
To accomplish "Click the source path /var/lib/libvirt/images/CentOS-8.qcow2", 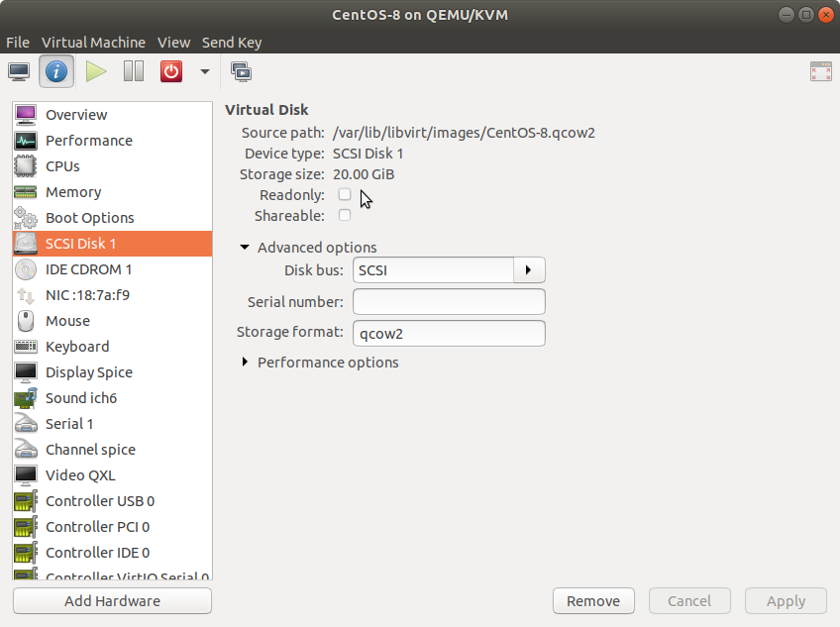I will (x=464, y=133).
